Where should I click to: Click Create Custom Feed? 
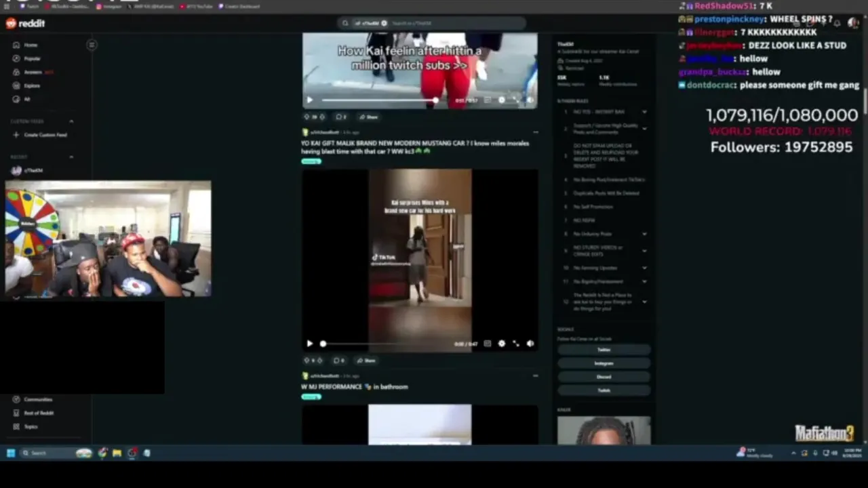(41, 135)
